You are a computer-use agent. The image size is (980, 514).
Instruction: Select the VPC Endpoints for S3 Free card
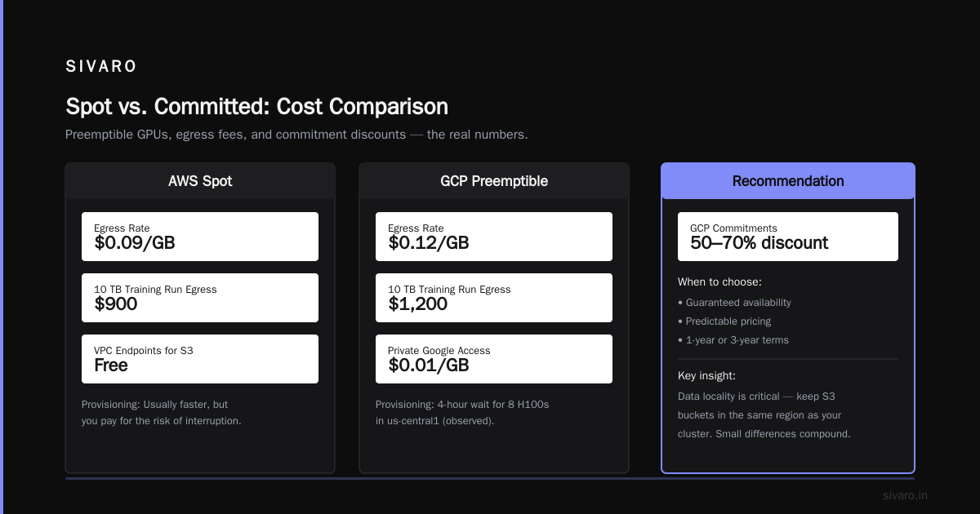click(x=200, y=359)
